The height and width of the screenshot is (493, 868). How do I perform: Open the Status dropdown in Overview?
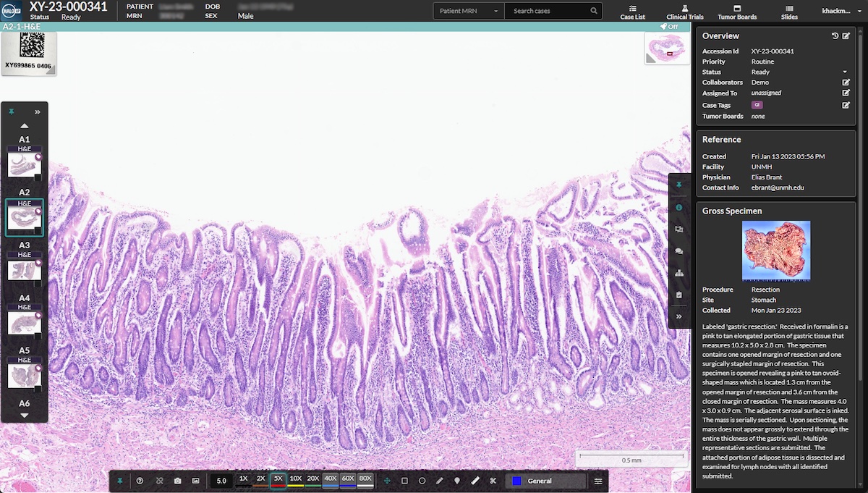[843, 72]
